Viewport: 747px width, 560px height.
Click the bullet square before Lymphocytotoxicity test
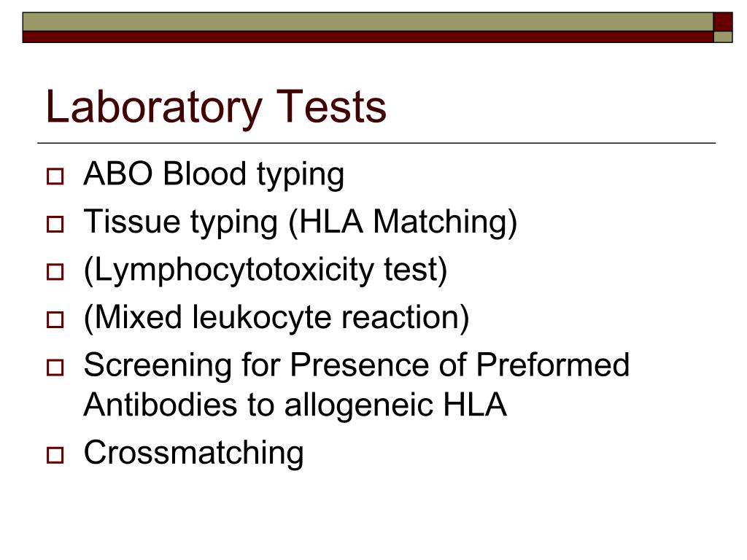coord(55,272)
